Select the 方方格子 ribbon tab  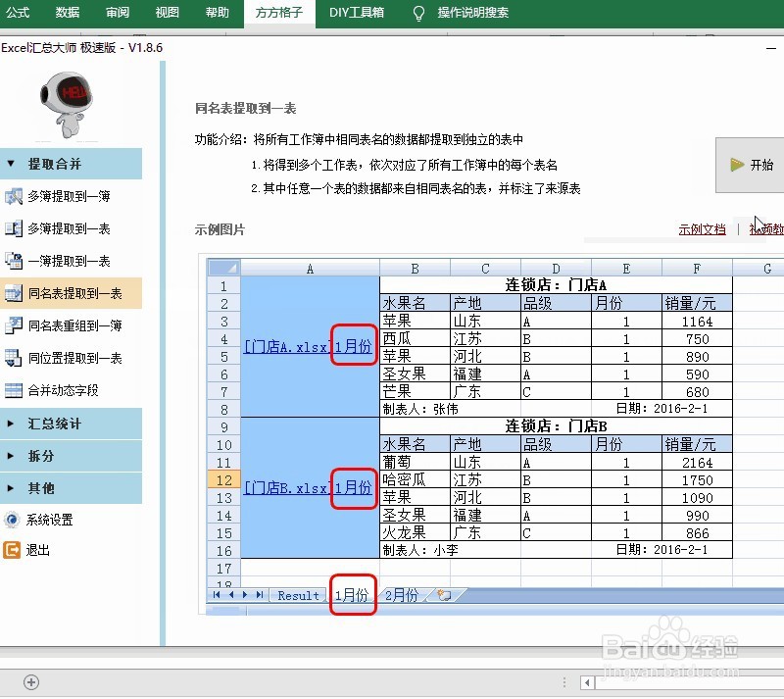click(x=279, y=13)
